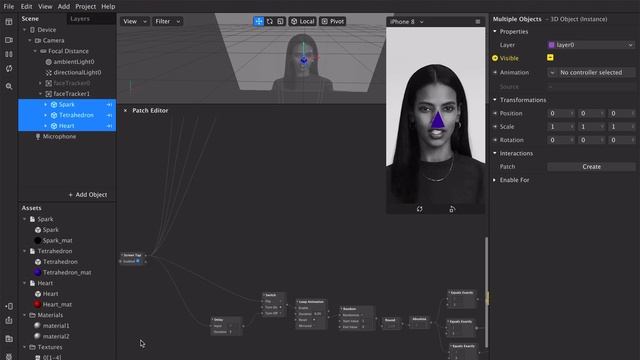This screenshot has width=640, height=360.
Task: Toggle Local coordinate mode
Action: point(302,21)
